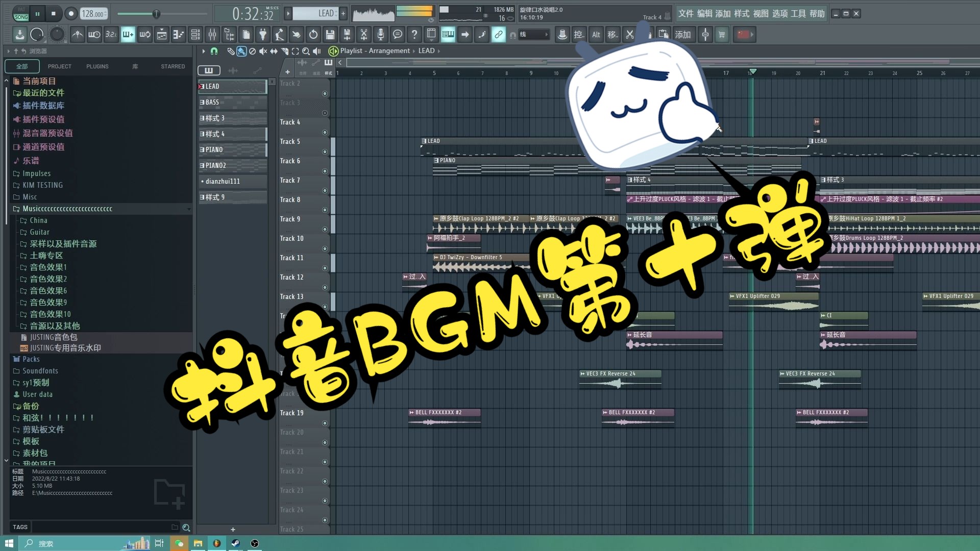Viewport: 980px width, 551px height.
Task: Expand the 插件数据库 browser entry
Action: (x=43, y=106)
